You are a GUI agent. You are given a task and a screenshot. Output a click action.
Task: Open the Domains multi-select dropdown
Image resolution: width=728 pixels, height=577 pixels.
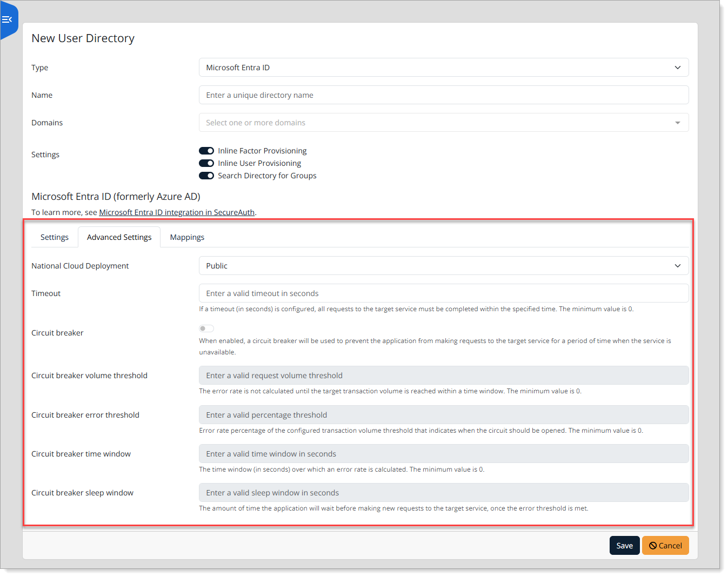click(444, 123)
